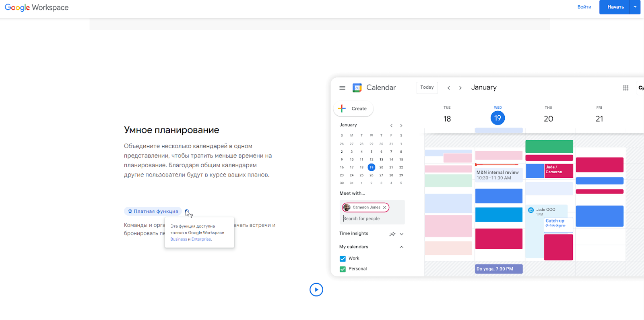Click the Умное планирование heading
The height and width of the screenshot is (320, 644).
pos(171,130)
